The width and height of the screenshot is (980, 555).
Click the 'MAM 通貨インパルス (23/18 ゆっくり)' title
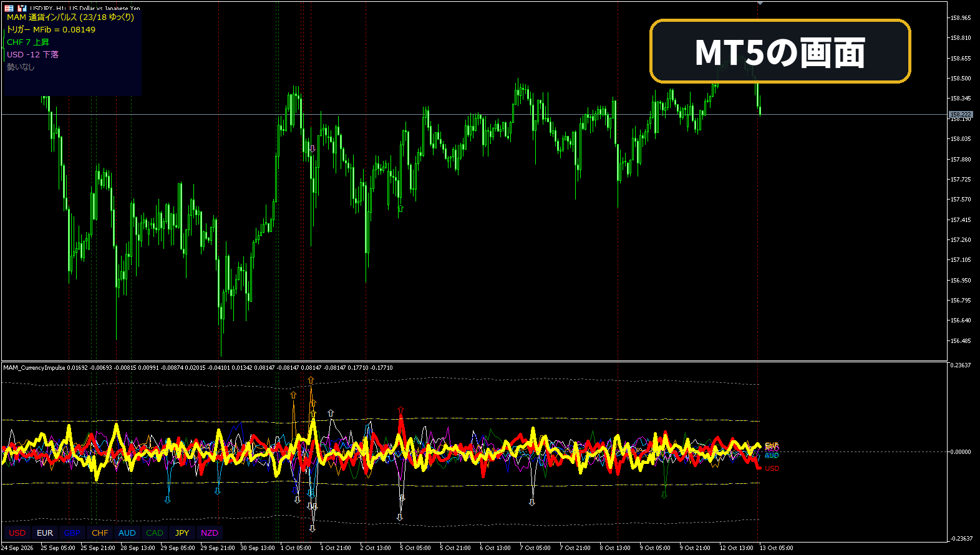coord(70,17)
